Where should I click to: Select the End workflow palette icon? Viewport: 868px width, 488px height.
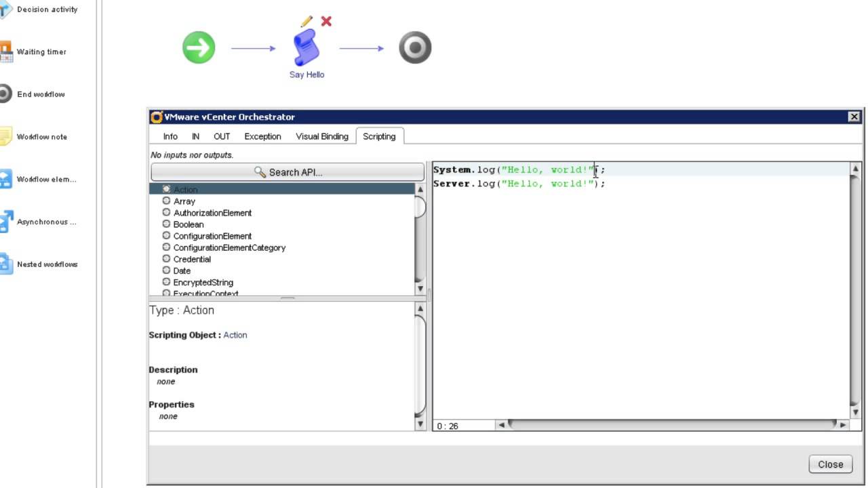tap(5, 94)
